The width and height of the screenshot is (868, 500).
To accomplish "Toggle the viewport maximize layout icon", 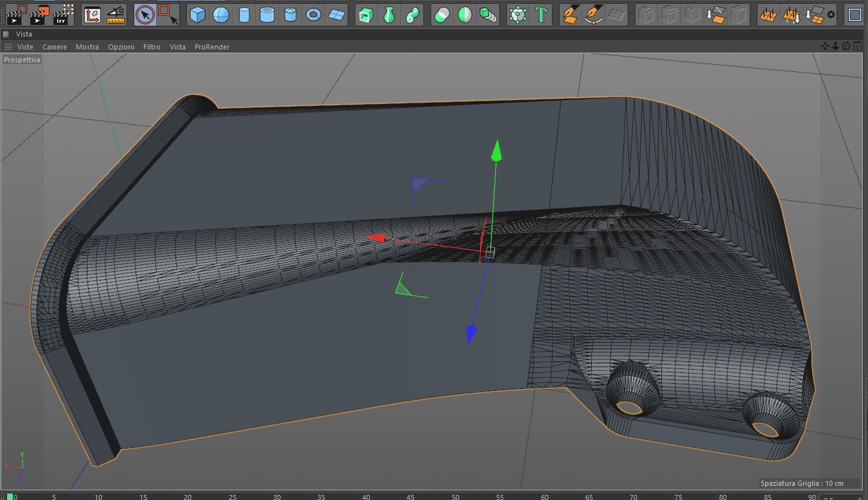I will click(857, 46).
